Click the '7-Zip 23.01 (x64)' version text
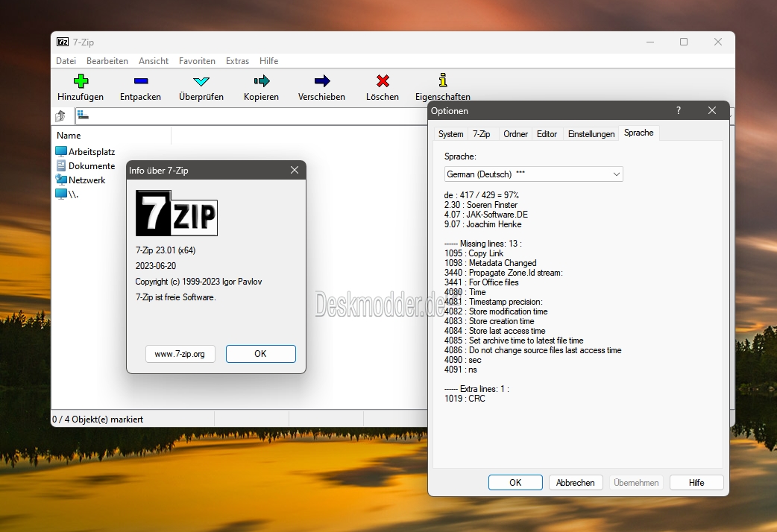 [x=166, y=250]
